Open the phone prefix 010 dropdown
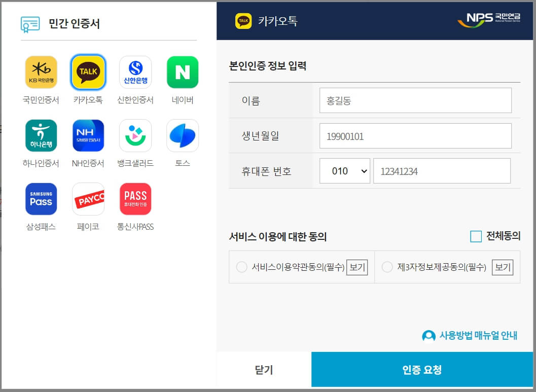This screenshot has width=536, height=392. [345, 171]
